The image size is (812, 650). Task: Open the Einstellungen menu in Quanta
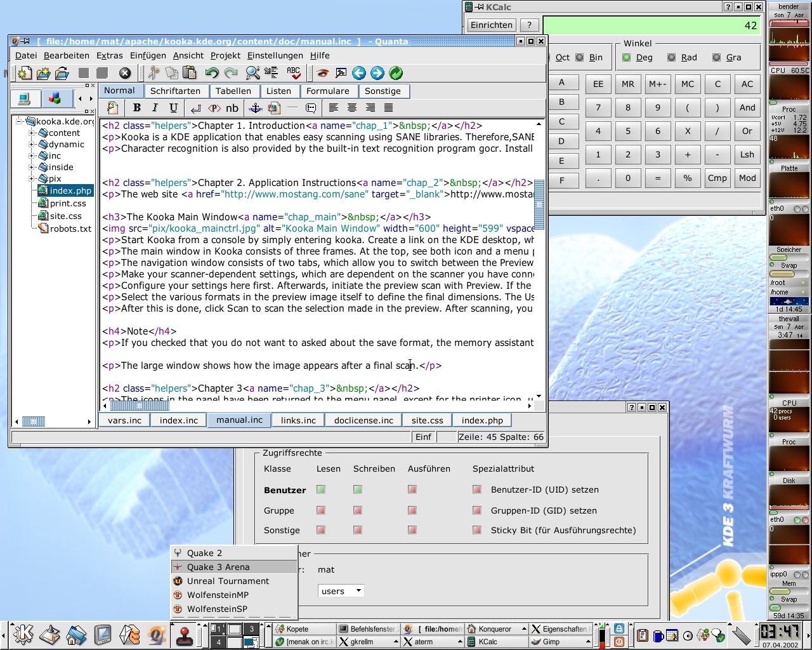[275, 56]
